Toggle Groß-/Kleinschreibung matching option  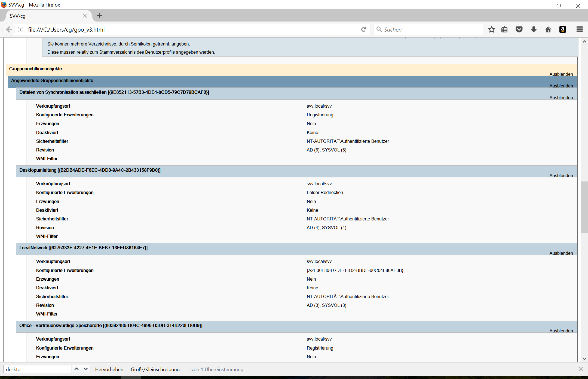pyautogui.click(x=155, y=369)
